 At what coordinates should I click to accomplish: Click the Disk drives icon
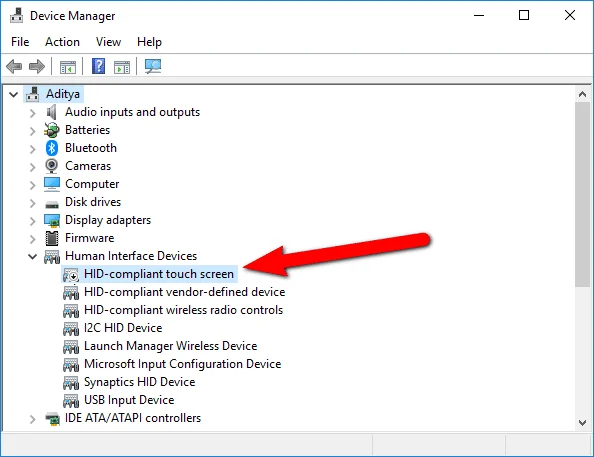(52, 204)
